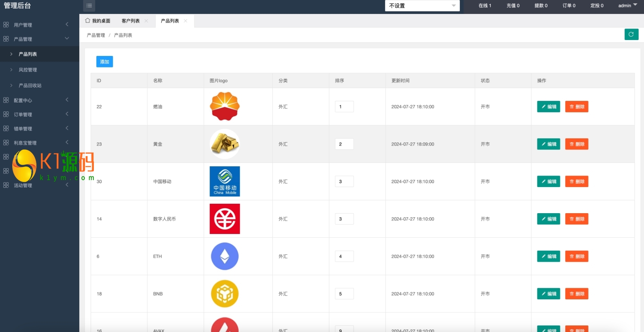Screen dimensions: 644x332
Task: Delete the 数字人民币 product row
Action: pos(577,219)
